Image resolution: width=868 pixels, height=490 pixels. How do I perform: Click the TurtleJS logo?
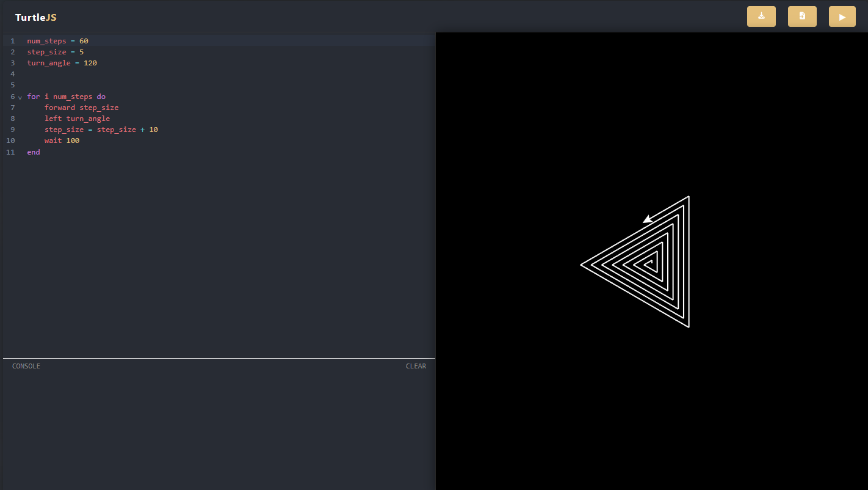(36, 18)
